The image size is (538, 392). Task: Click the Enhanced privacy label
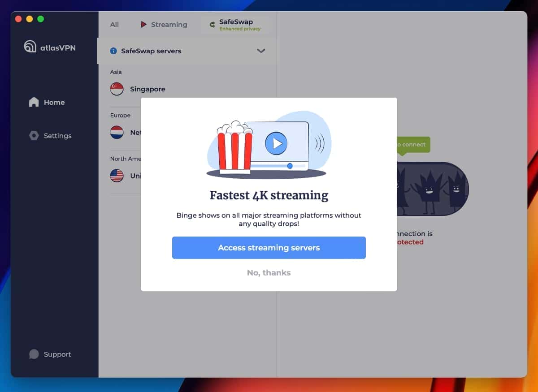[x=240, y=29]
